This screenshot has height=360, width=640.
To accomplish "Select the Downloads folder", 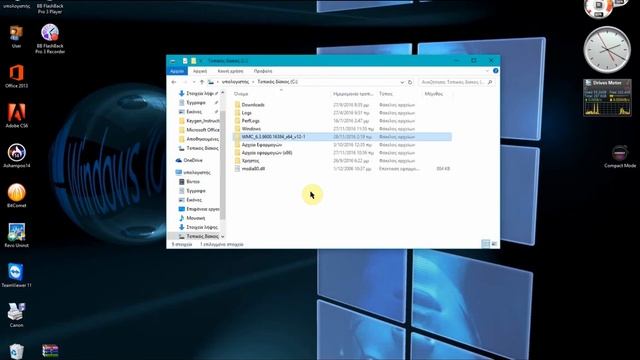I will coord(253,105).
